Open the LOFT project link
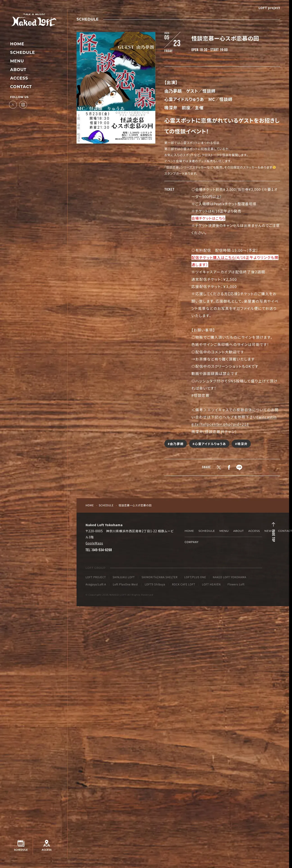Image resolution: width=292 pixels, height=868 pixels. click(269, 8)
